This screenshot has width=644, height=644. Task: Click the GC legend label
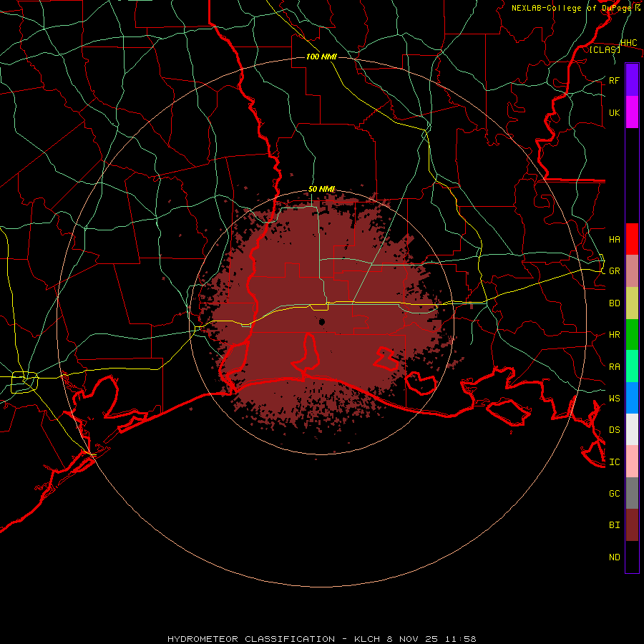pyautogui.click(x=614, y=493)
